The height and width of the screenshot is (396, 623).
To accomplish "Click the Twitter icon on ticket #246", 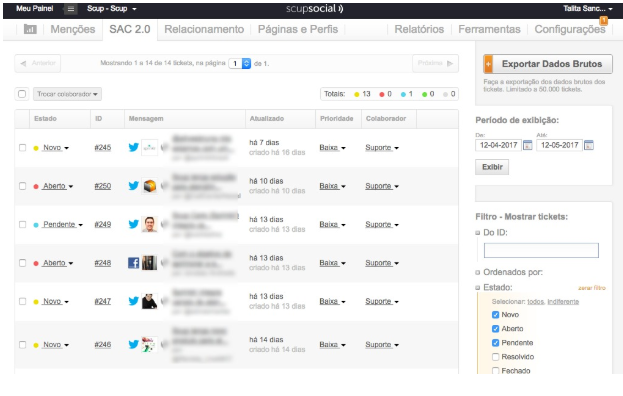I will coord(134,344).
